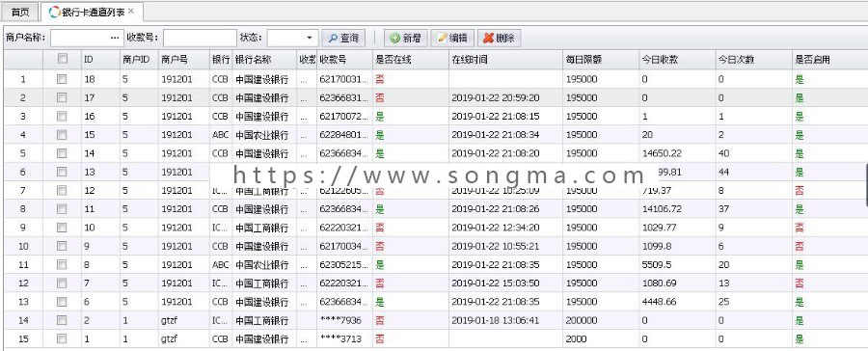Check the checkbox for ID 1 row
This screenshot has height=351, width=868.
click(x=62, y=338)
